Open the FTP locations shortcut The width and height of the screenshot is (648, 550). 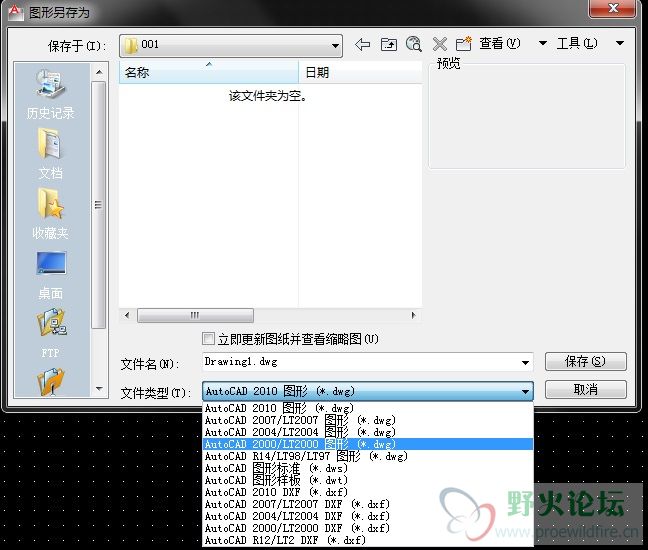pyautogui.click(x=50, y=333)
